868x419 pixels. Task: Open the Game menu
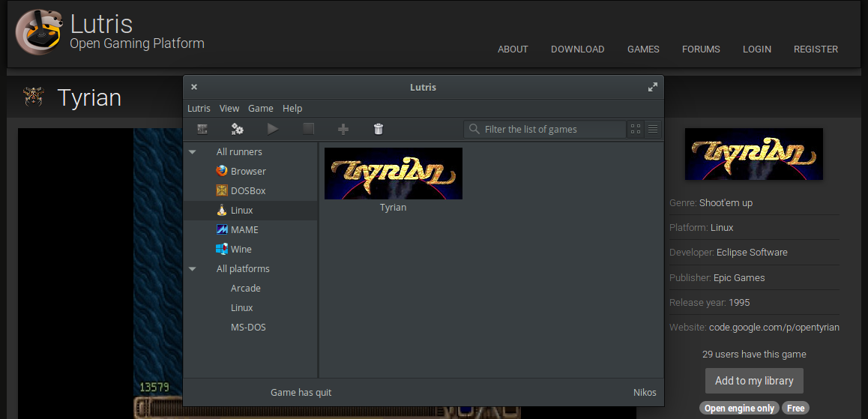pos(261,108)
